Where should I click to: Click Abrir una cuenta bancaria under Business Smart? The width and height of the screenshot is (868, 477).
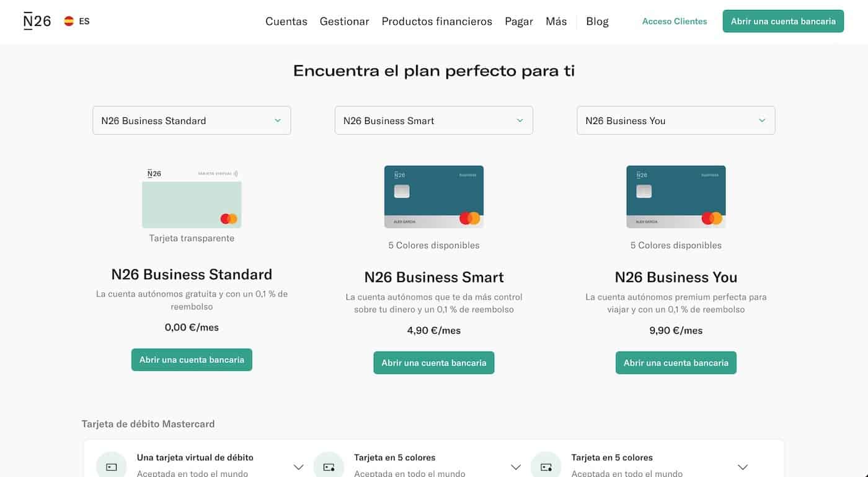point(434,363)
